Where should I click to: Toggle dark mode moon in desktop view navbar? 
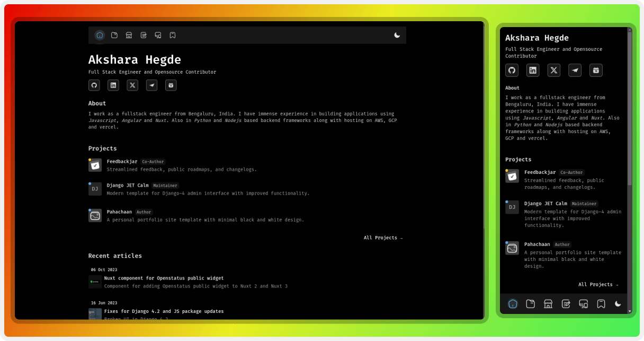(397, 35)
